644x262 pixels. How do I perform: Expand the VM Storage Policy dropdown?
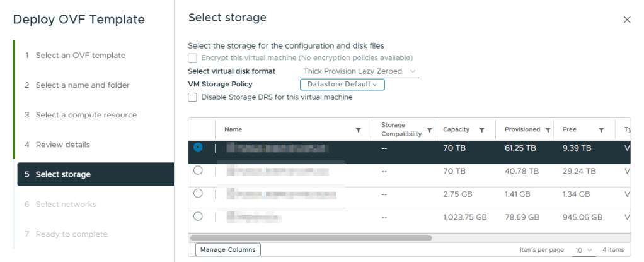click(342, 85)
